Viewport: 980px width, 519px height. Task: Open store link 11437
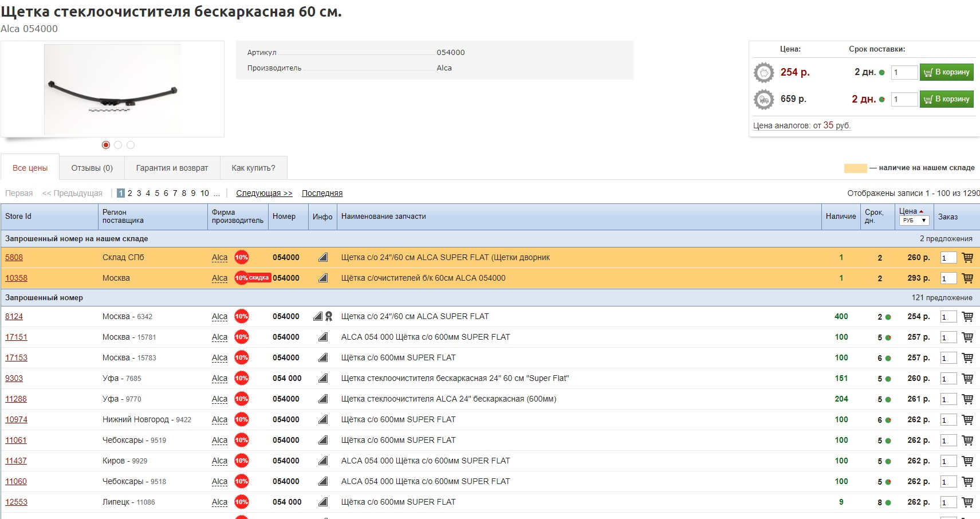pyautogui.click(x=16, y=461)
